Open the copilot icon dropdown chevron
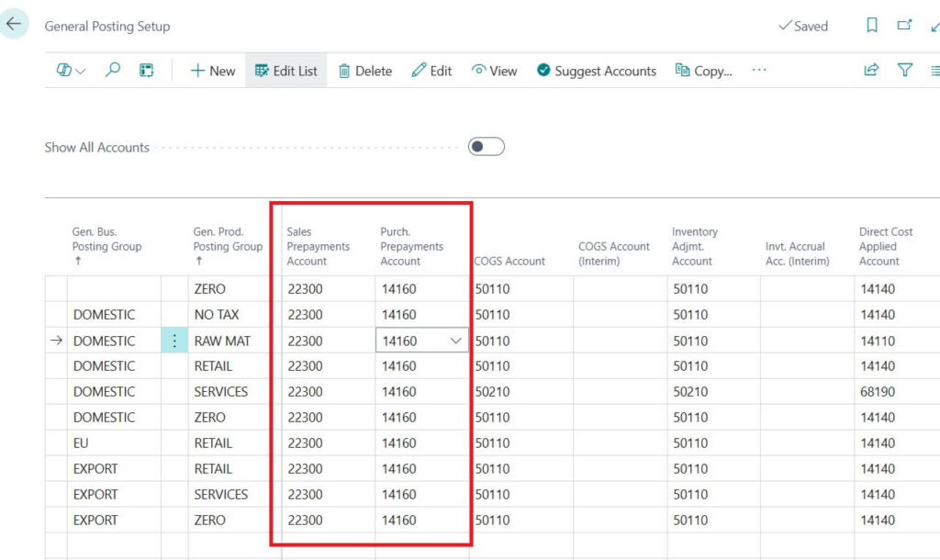 [x=81, y=72]
